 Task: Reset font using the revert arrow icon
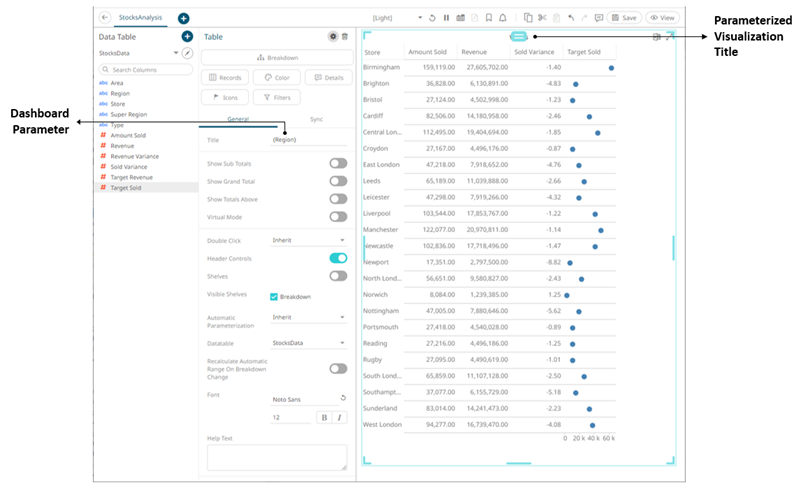point(343,398)
